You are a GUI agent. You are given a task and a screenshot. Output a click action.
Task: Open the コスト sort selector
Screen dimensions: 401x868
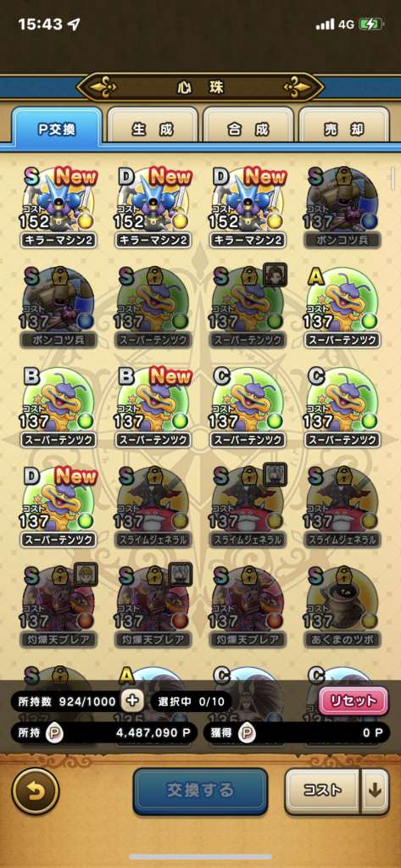point(323,791)
